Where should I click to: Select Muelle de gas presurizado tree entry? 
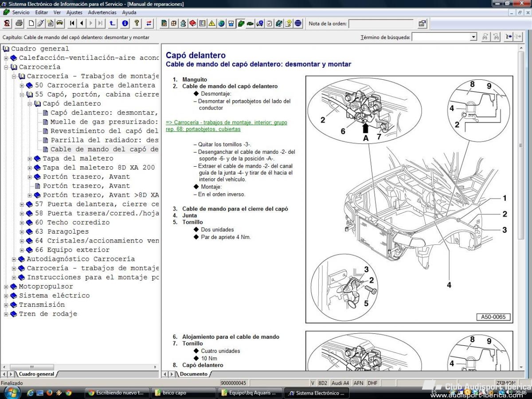pos(104,122)
